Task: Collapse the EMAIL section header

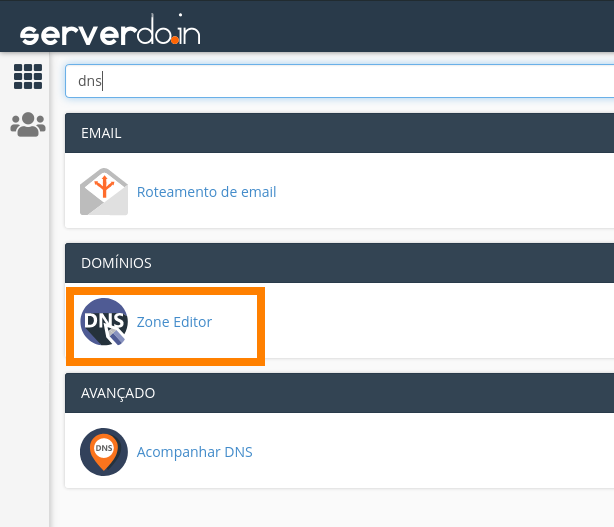Action: coord(340,133)
